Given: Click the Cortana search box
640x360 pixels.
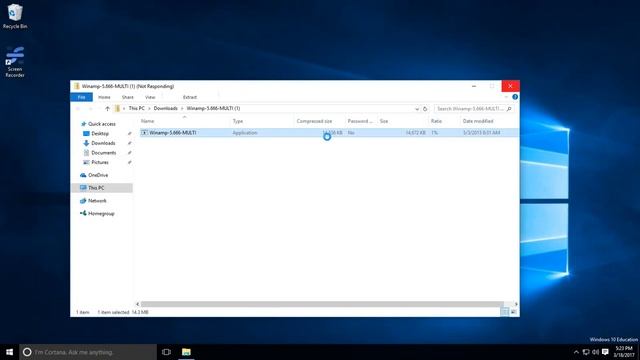Looking at the screenshot, I should [x=88, y=352].
